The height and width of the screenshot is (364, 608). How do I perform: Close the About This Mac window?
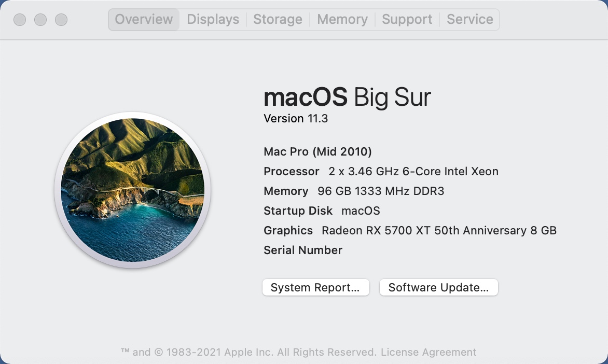click(20, 20)
